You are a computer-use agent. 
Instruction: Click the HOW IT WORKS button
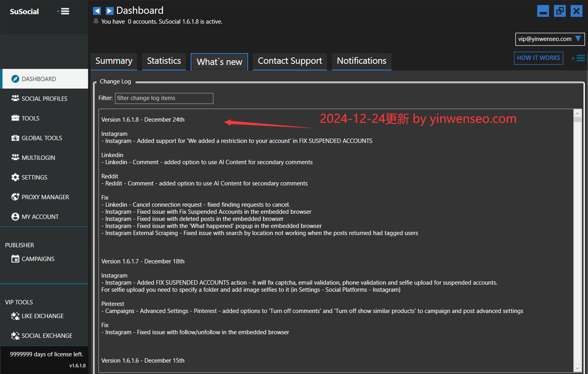coord(538,58)
